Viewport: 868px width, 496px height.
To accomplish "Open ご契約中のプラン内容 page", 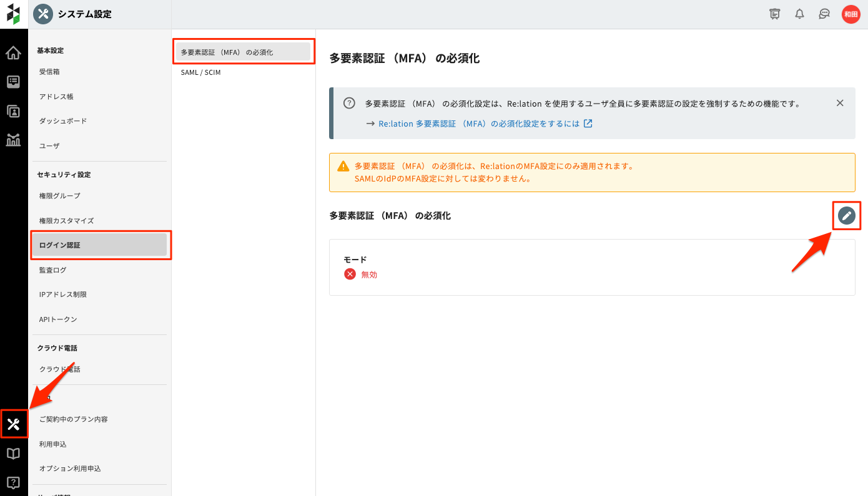I will [x=74, y=419].
